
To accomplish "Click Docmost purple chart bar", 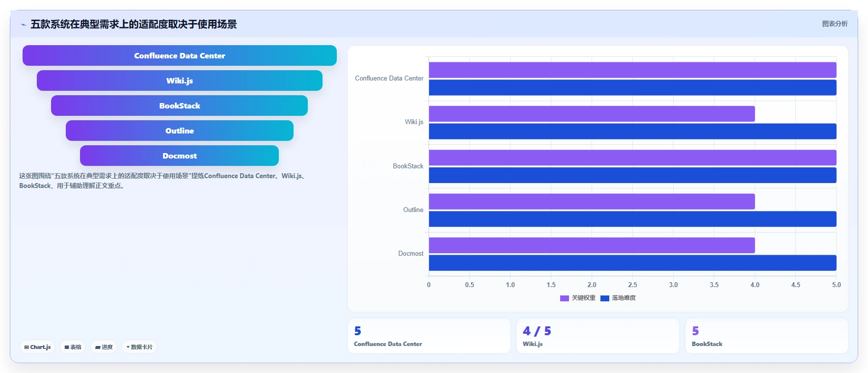I will pos(592,245).
